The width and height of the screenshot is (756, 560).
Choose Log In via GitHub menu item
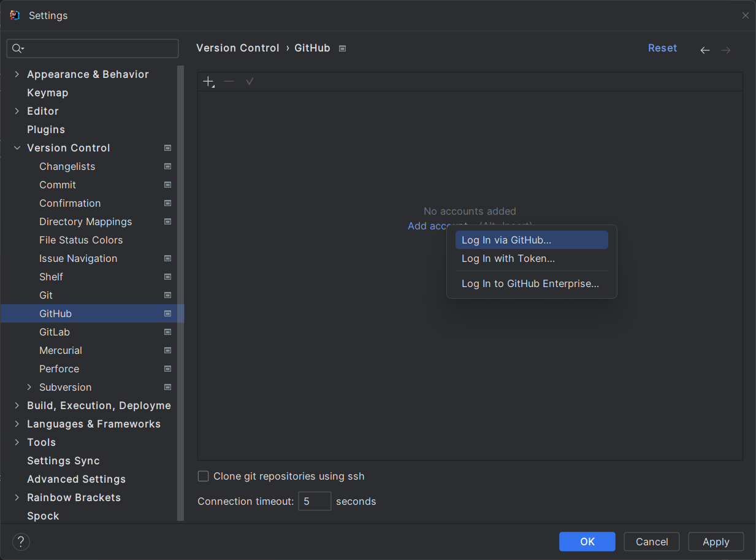coord(532,240)
